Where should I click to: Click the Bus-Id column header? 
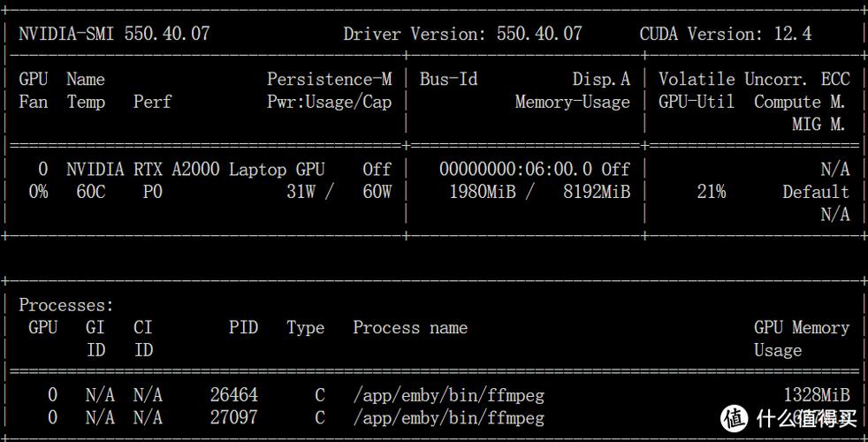point(448,79)
